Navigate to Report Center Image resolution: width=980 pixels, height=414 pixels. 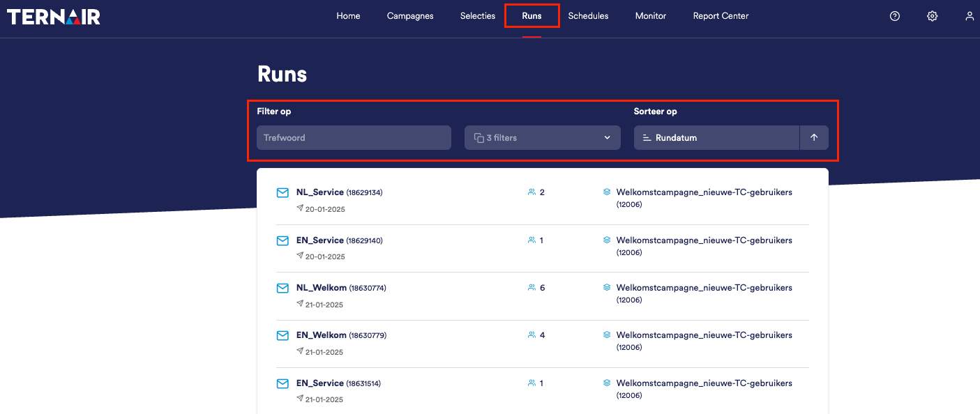click(x=721, y=16)
